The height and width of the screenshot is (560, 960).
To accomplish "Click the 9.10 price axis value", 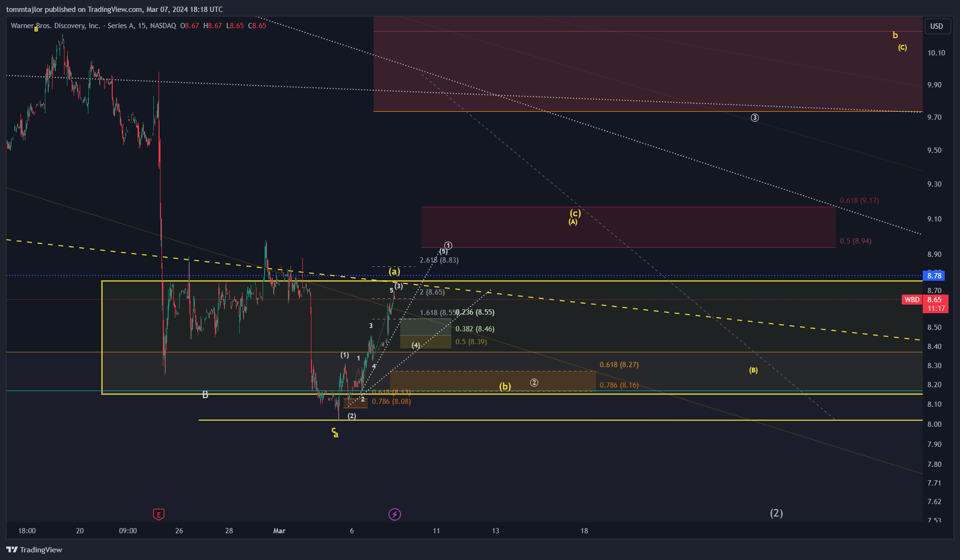I will coord(934,219).
